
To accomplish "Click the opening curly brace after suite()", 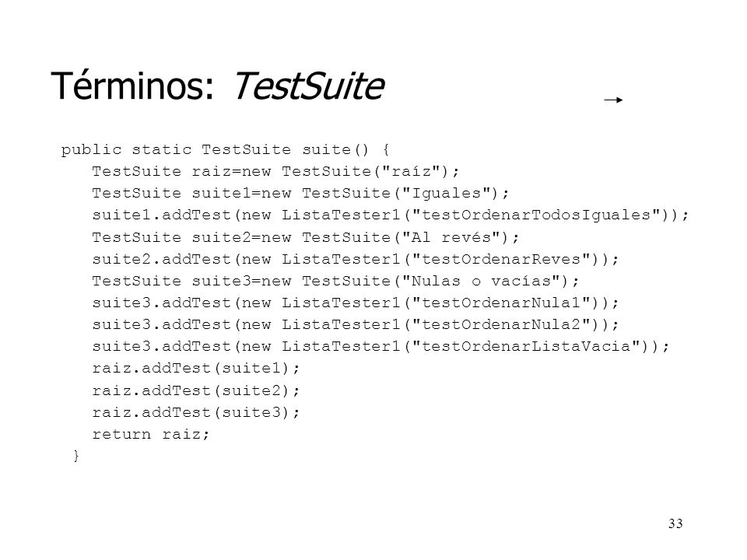I will tap(386, 150).
